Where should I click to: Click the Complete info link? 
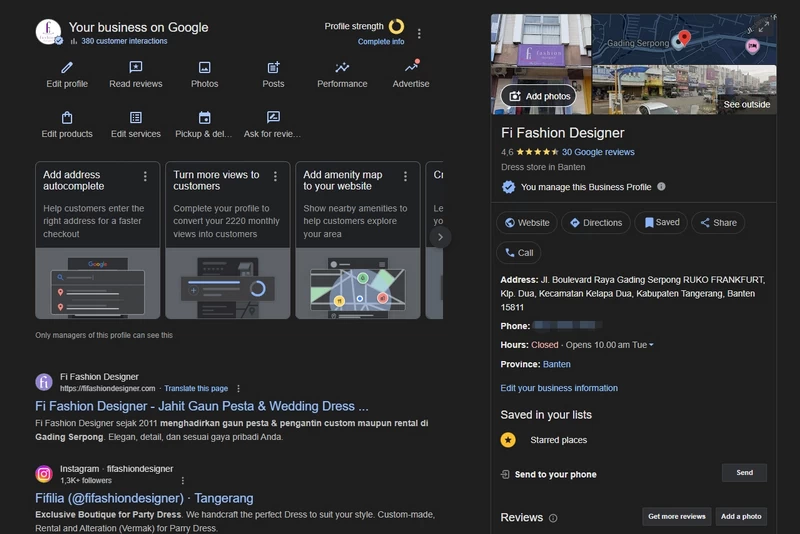381,42
